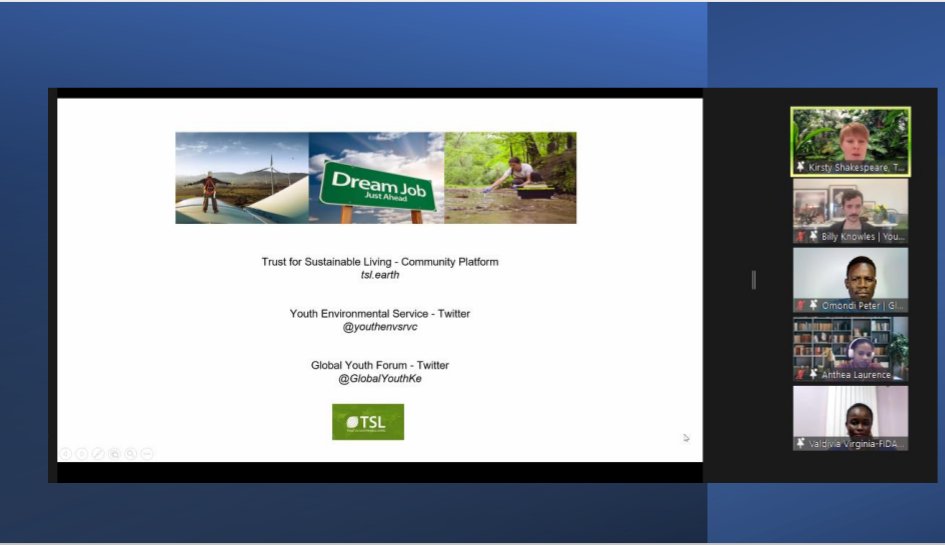Select Omondi Peter's video tile
The width and height of the screenshot is (945, 545).
[850, 280]
